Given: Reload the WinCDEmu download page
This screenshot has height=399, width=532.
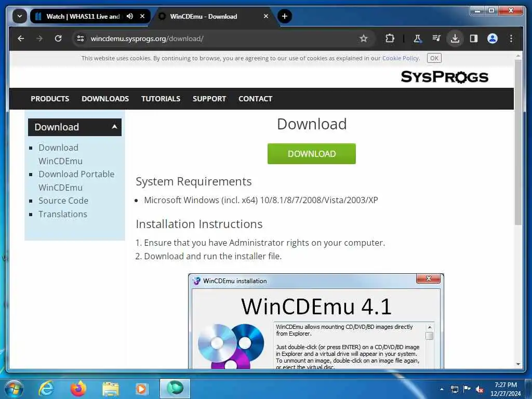Looking at the screenshot, I should click(x=58, y=38).
